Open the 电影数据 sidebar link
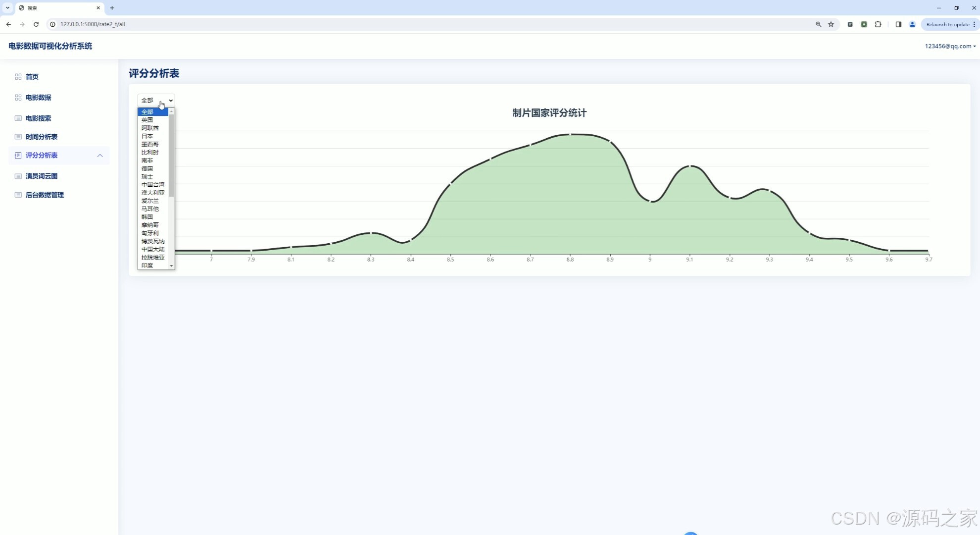Viewport: 980px width, 535px height. (x=38, y=98)
